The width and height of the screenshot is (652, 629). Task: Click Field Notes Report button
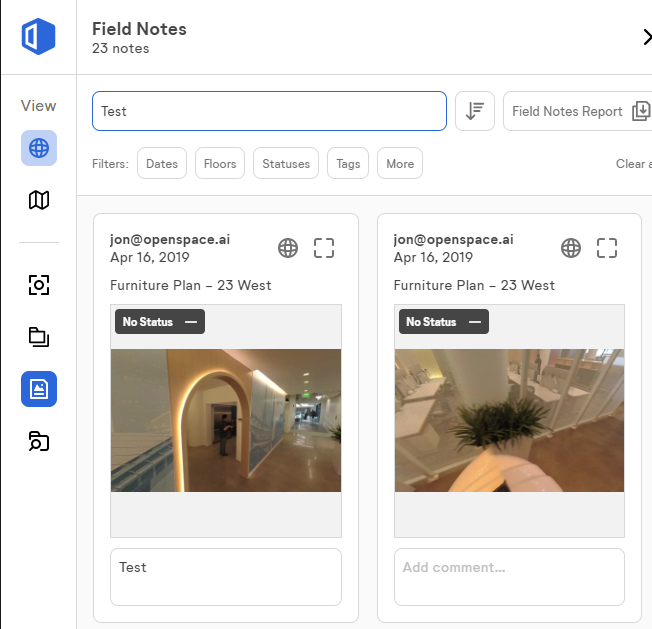point(578,111)
